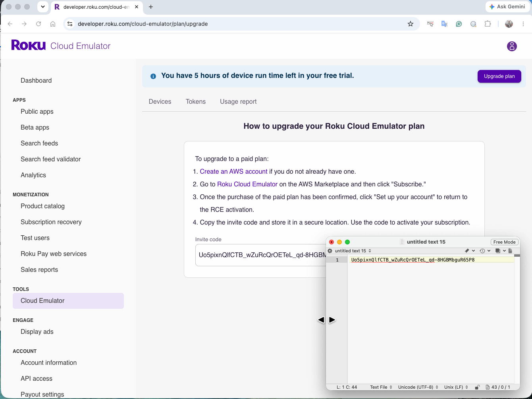This screenshot has height=399, width=532.
Task: Open the Chrome profile picture
Action: point(509,24)
